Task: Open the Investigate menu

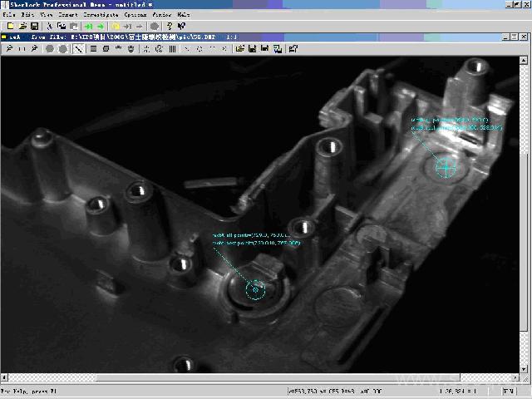Action: tap(100, 15)
